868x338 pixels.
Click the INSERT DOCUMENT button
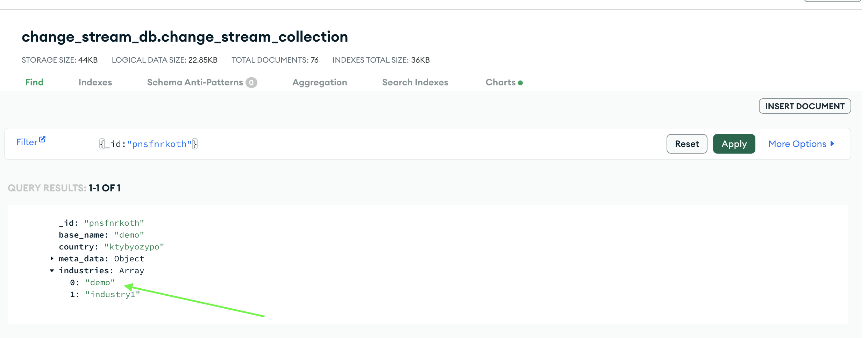coord(805,106)
